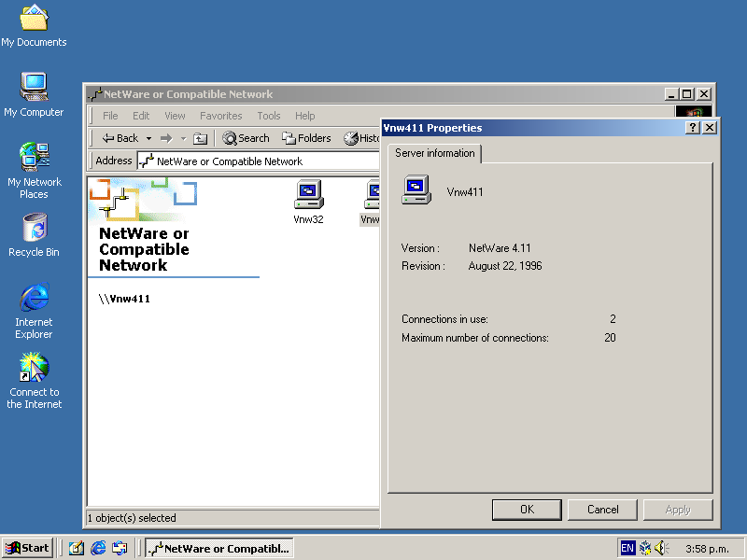Viewport: 747px width, 560px height.
Task: Open My Network Places desktop icon
Action: [35, 170]
